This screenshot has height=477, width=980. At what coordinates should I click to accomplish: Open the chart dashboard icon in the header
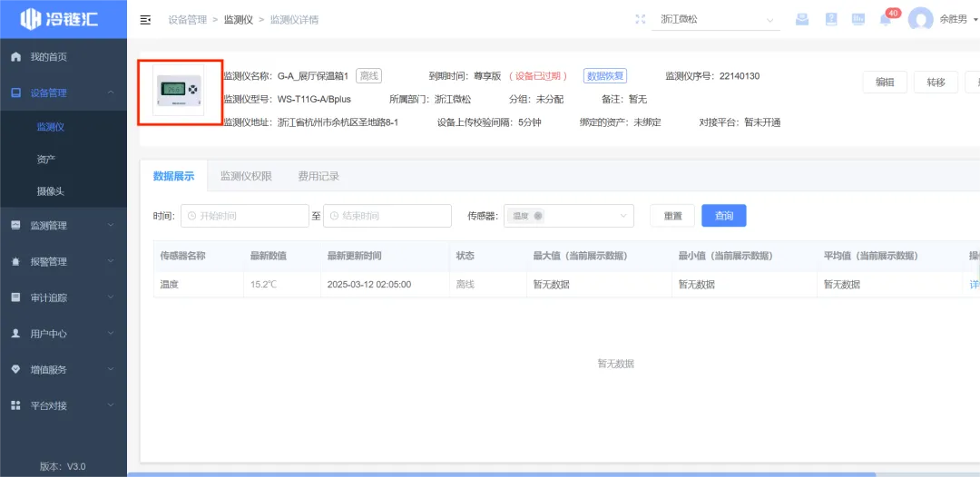858,19
